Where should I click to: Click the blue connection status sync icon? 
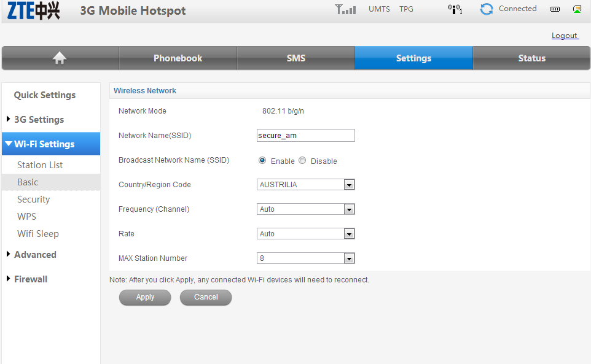pos(487,9)
